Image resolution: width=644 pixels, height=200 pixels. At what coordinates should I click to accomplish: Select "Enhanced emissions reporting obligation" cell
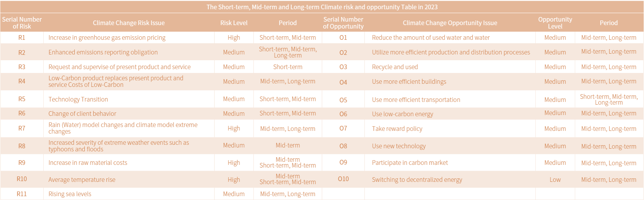tap(103, 52)
